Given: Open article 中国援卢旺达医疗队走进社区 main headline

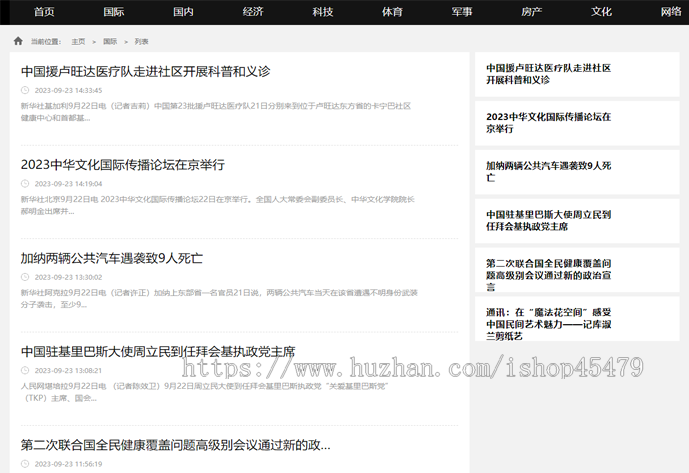Looking at the screenshot, I should [x=145, y=71].
